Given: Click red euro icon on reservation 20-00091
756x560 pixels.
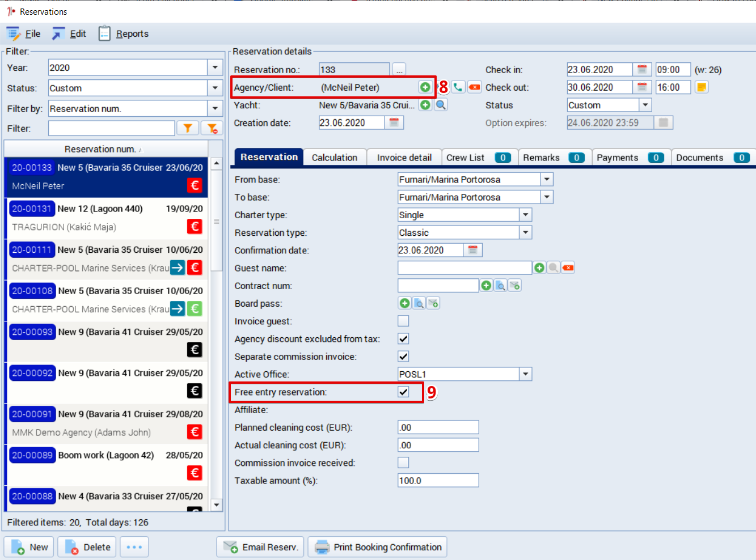Looking at the screenshot, I should point(195,432).
